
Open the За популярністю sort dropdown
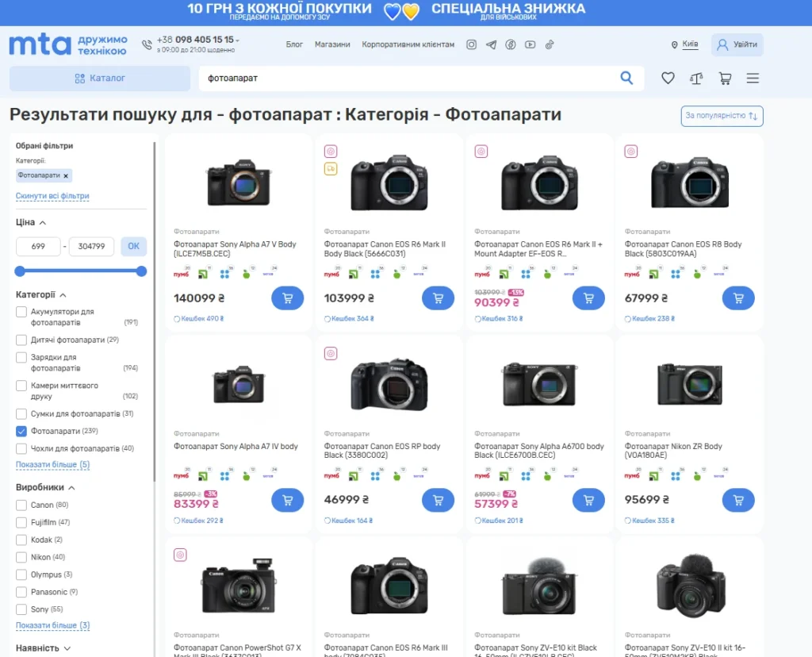coord(722,116)
